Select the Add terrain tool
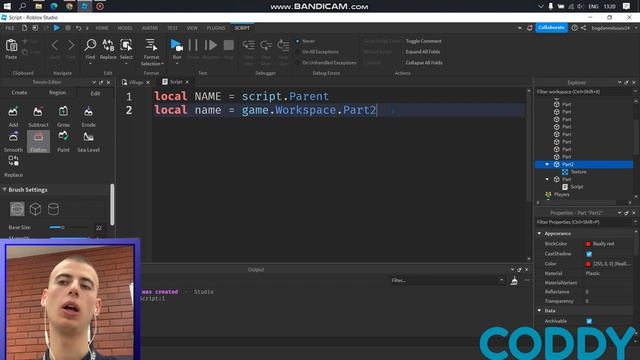 (13, 116)
